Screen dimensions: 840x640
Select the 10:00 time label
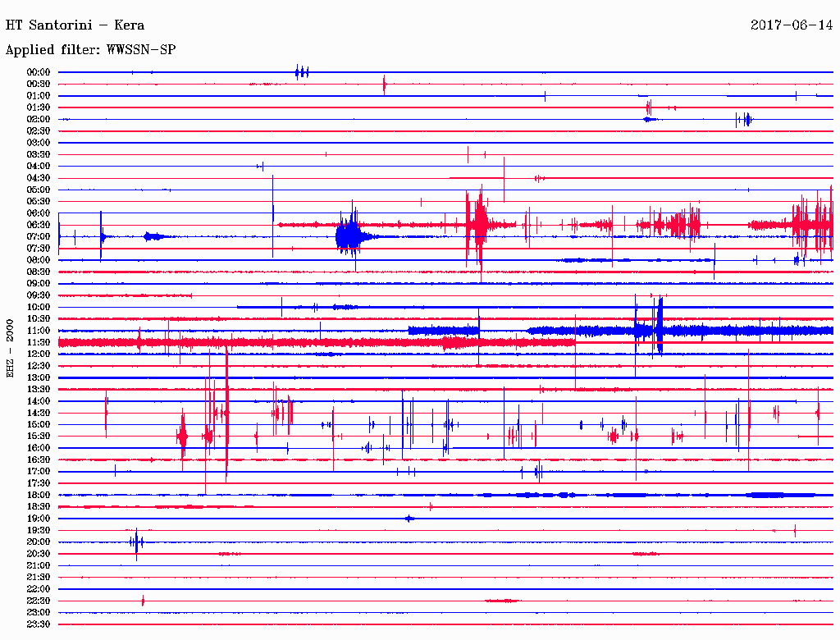tap(39, 307)
